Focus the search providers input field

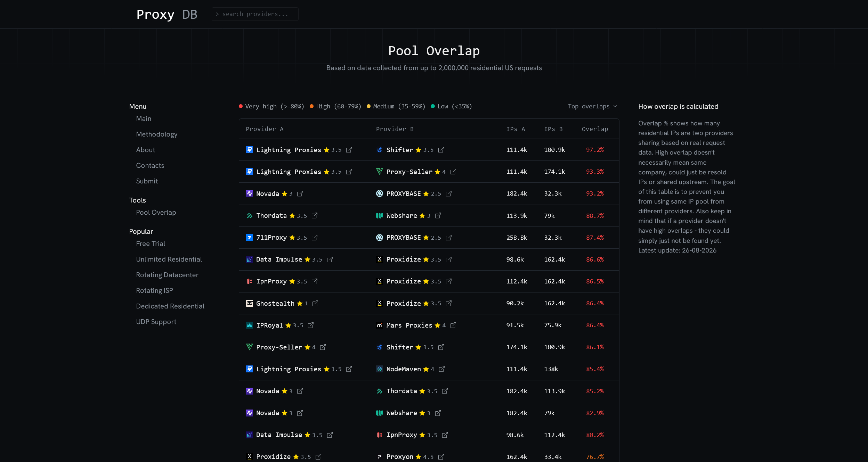[x=255, y=14]
